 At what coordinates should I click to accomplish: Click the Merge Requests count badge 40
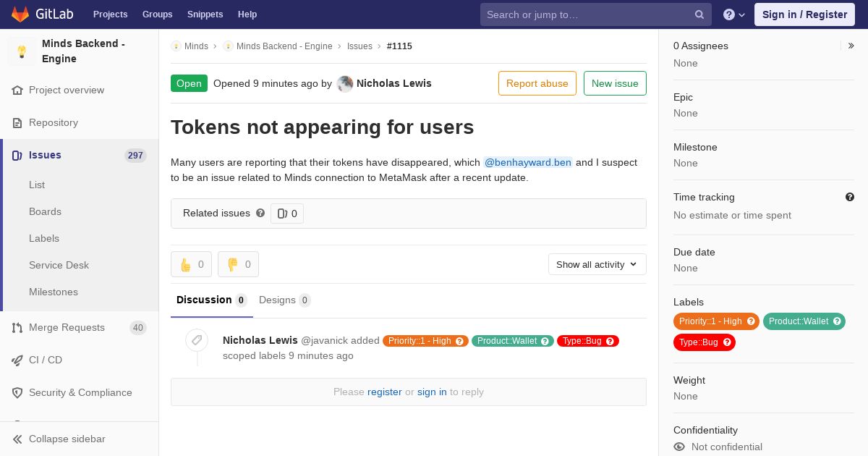[x=138, y=328]
